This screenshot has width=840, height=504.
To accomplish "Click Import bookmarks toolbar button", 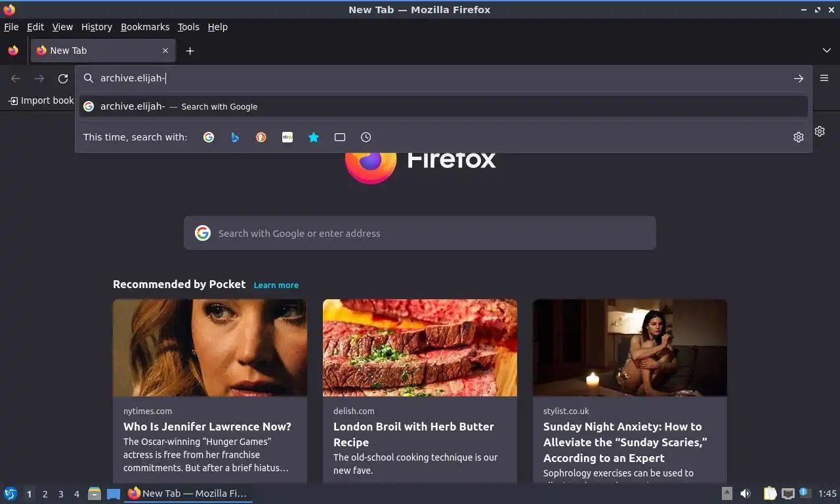I will coord(41,100).
